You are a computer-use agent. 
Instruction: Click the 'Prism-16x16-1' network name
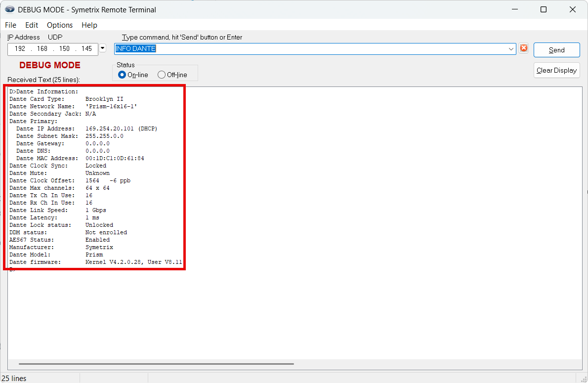[111, 107]
